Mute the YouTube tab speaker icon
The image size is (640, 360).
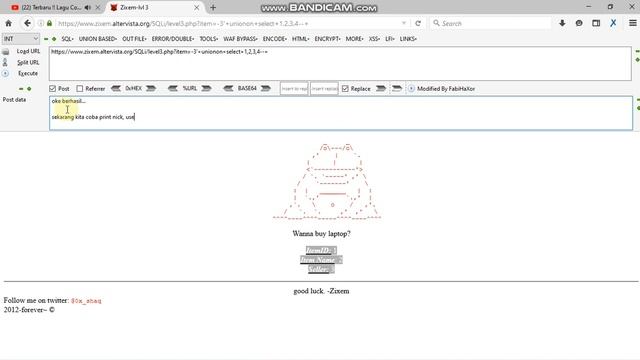(88, 7)
